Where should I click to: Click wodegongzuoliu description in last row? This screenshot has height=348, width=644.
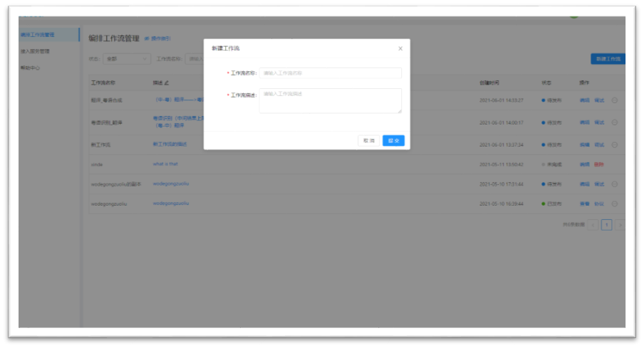(171, 203)
